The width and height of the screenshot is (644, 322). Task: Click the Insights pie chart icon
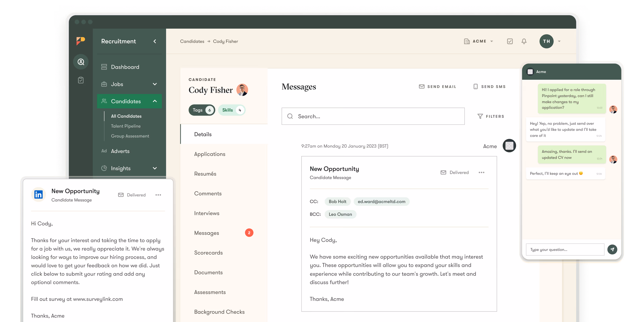(x=104, y=168)
